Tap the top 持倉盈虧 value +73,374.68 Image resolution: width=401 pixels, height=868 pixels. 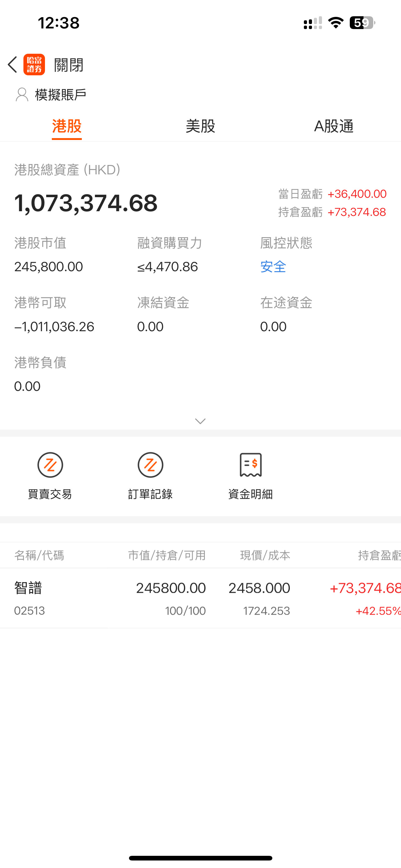[x=357, y=212]
